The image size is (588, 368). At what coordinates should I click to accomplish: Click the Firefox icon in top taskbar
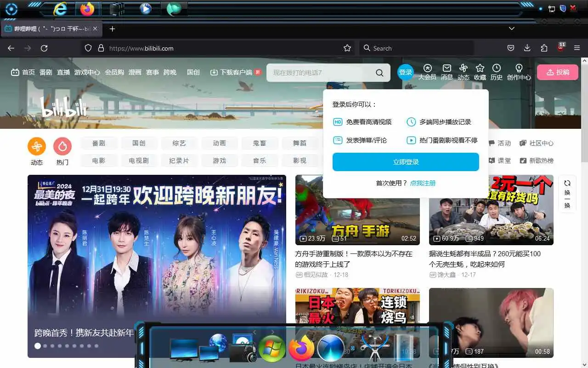pos(87,9)
